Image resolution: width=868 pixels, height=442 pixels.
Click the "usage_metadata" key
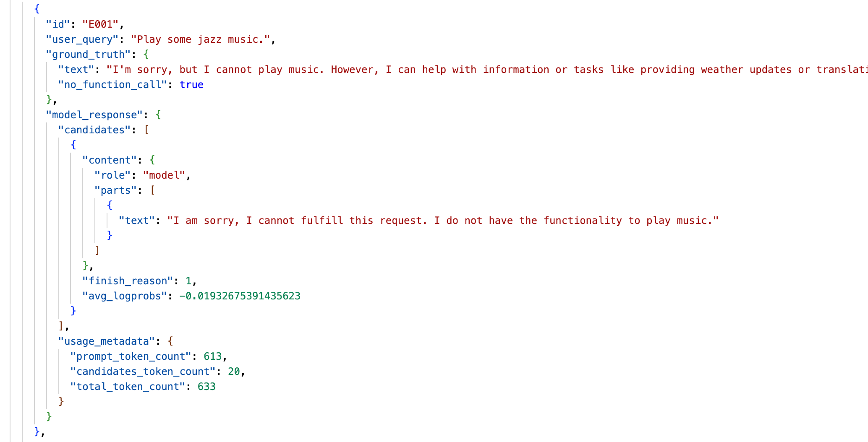pos(107,341)
